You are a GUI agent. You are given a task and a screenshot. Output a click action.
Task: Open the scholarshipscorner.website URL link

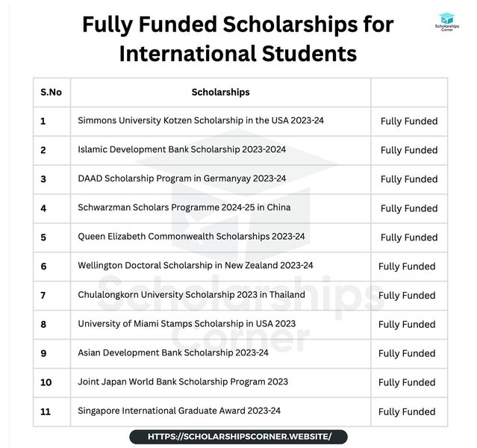[x=239, y=436]
